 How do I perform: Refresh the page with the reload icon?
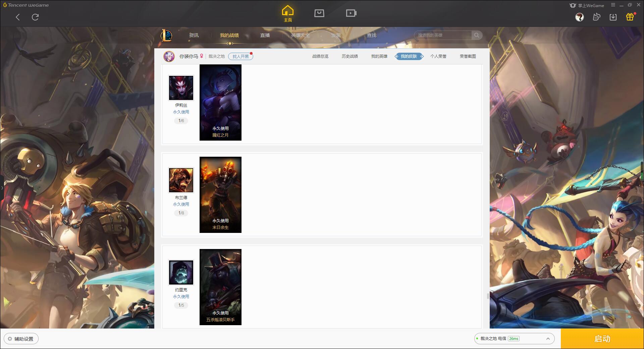(35, 17)
